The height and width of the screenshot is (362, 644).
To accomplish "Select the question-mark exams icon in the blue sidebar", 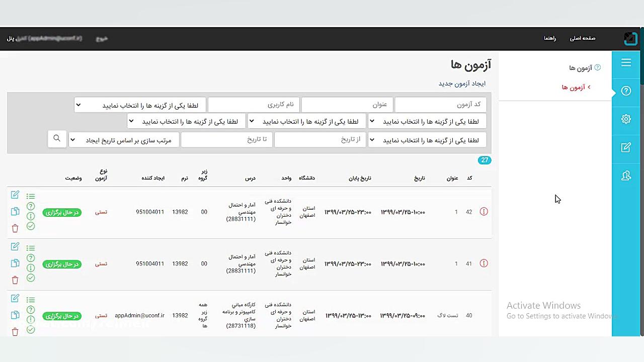I will click(x=626, y=91).
